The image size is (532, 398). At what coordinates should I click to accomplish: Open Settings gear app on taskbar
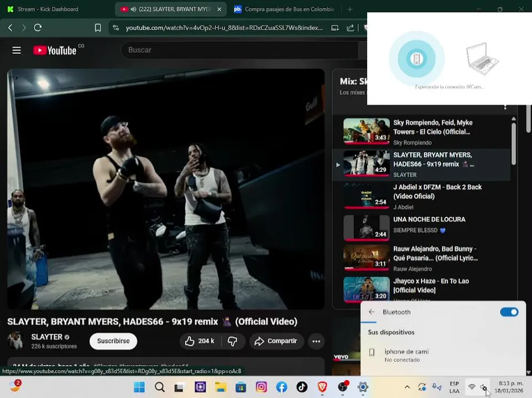363,387
